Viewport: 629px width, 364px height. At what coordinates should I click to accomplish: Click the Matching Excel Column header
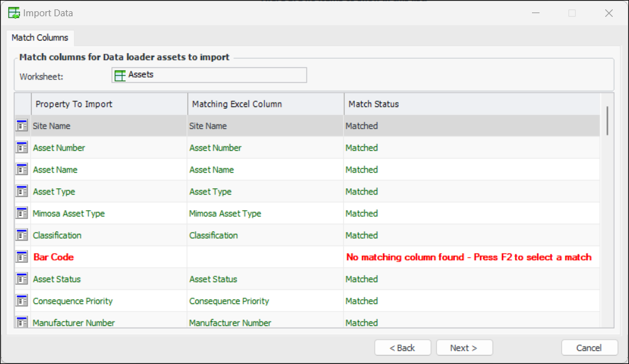[265, 104]
